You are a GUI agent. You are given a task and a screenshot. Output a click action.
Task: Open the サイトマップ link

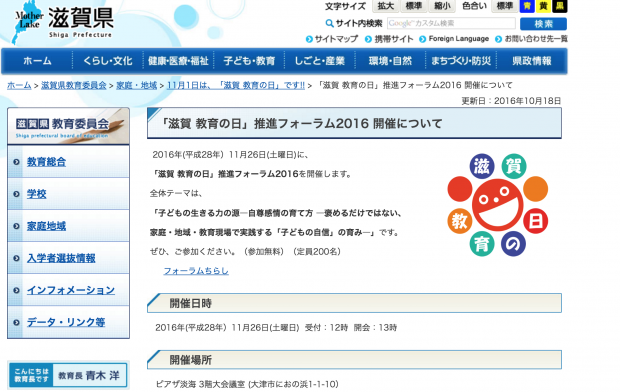[x=336, y=39]
